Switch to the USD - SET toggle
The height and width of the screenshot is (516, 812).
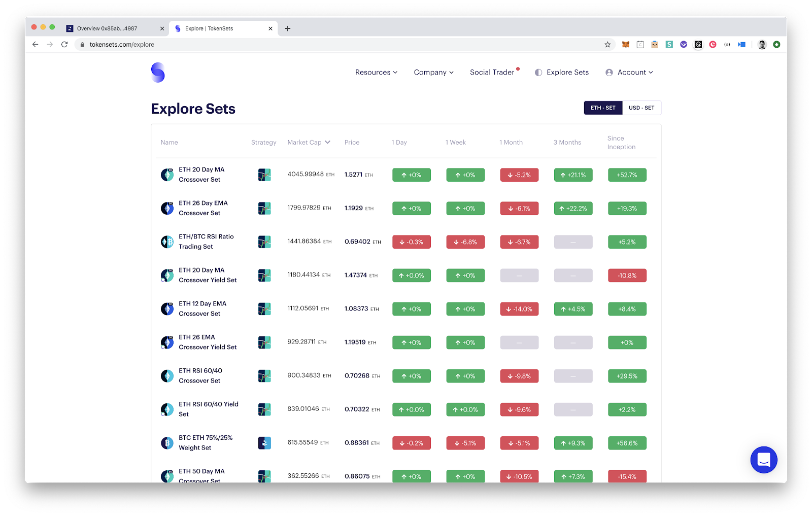coord(641,108)
